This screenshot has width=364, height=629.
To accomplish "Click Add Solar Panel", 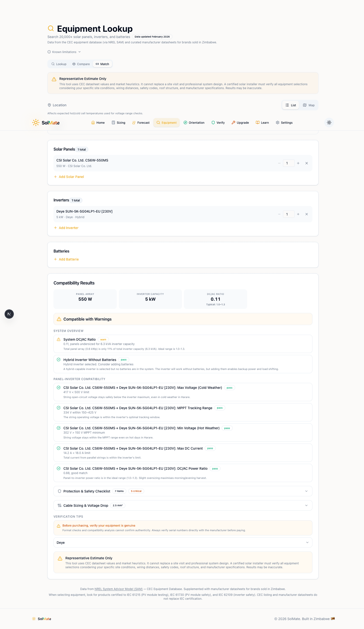I will (69, 177).
